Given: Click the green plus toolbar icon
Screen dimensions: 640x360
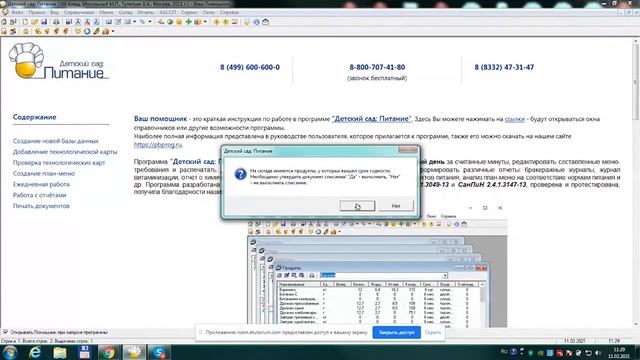Looking at the screenshot, I should tap(188, 22).
